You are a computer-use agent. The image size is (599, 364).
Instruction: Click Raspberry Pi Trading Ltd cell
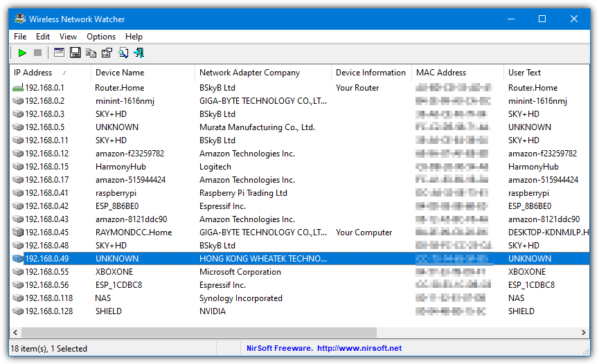243,193
